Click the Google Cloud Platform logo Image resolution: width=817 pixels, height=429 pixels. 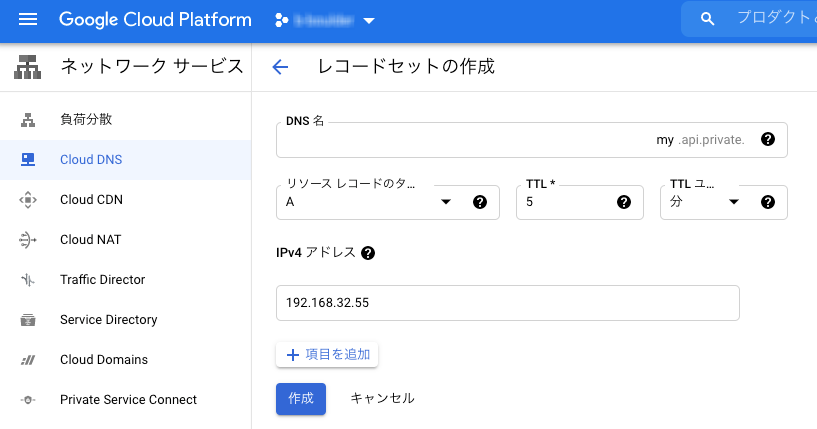click(155, 20)
